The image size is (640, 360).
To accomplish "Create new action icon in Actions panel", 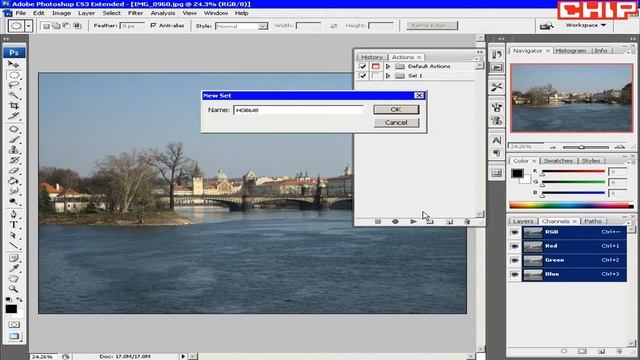I will [x=449, y=221].
